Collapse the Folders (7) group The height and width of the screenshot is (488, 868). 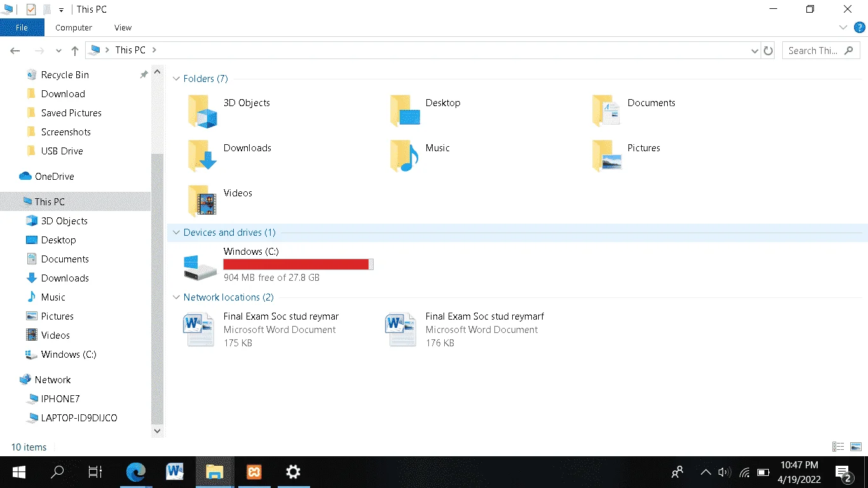click(176, 79)
